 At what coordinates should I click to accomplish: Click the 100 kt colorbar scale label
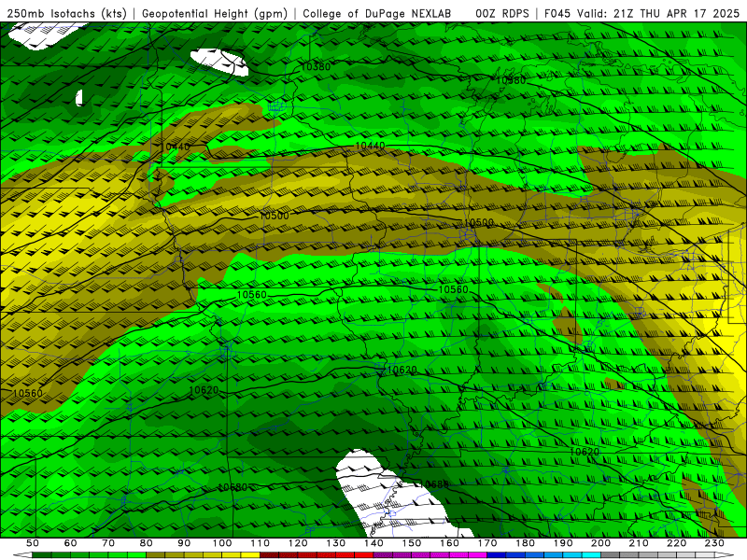(x=222, y=543)
